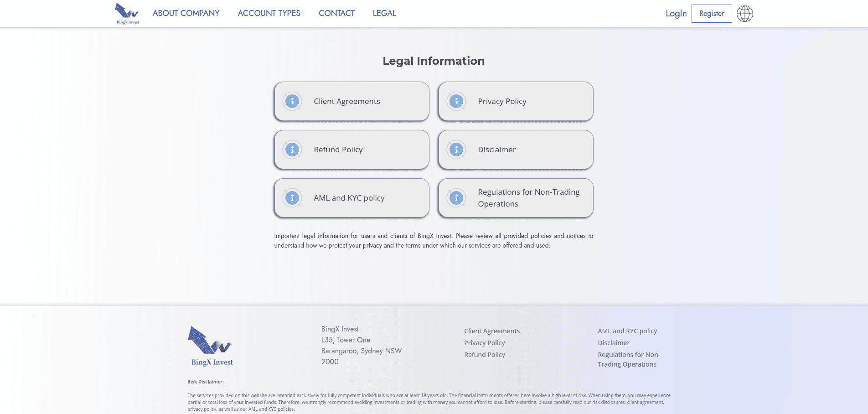Click the info icon beside Client Agreements
The image size is (868, 414).
pos(292,101)
